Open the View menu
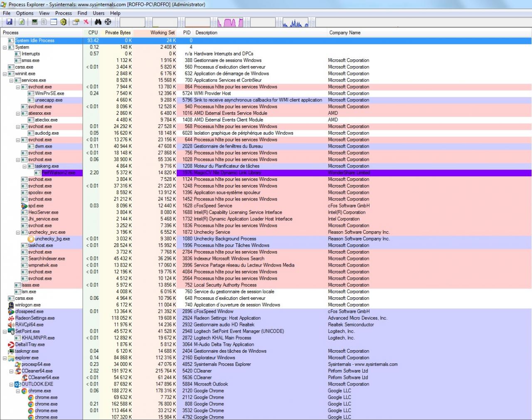This screenshot has width=532, height=420. [44, 13]
